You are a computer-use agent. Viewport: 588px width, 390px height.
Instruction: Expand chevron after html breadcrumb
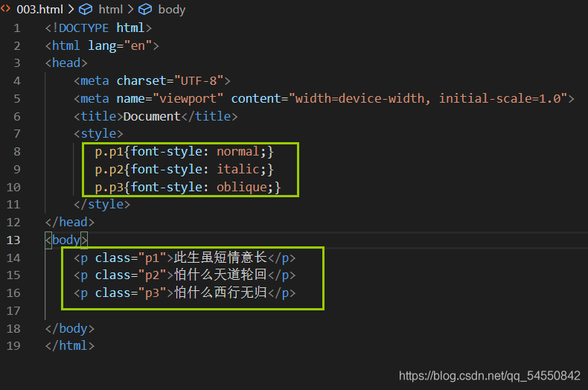(x=130, y=9)
